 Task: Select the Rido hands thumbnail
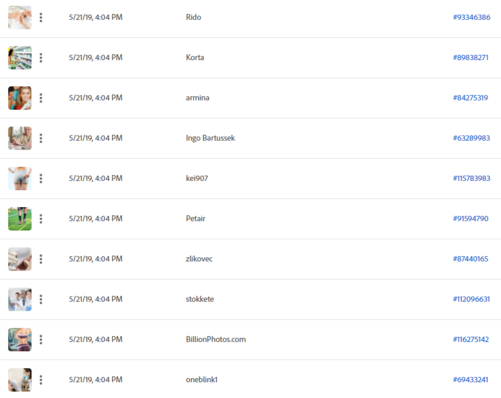click(x=20, y=17)
